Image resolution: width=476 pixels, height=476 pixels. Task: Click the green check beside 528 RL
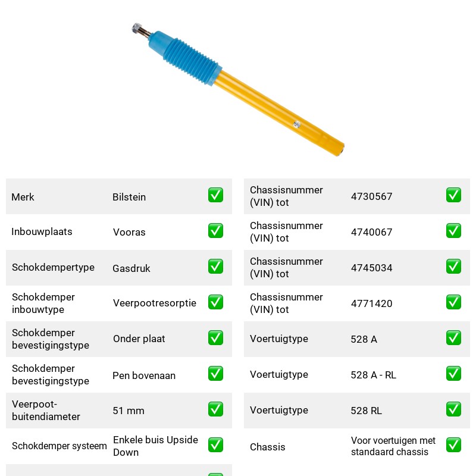coord(453,409)
